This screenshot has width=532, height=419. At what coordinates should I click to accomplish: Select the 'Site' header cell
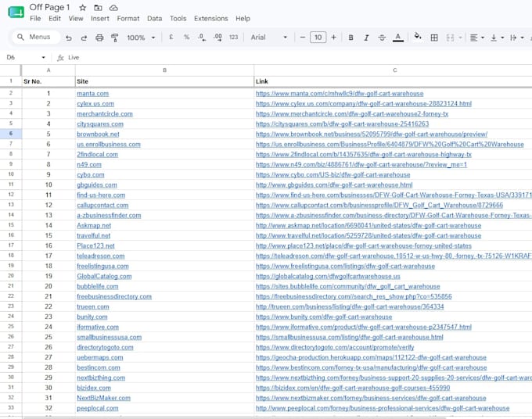click(x=164, y=81)
